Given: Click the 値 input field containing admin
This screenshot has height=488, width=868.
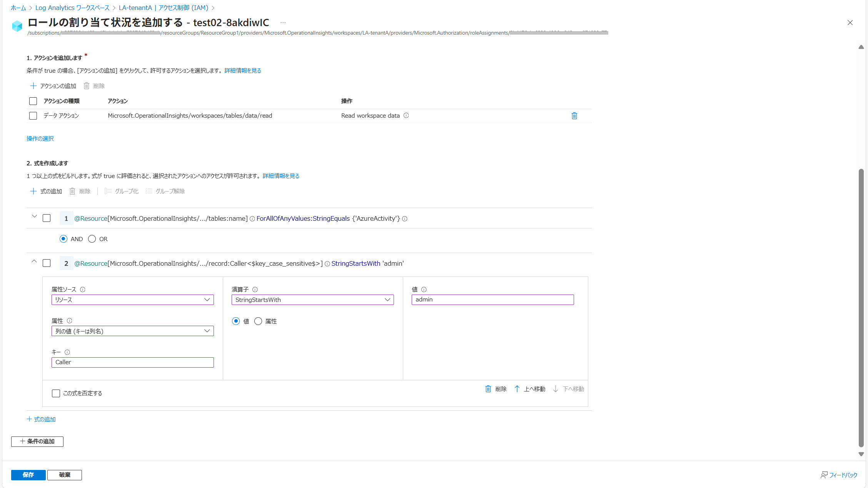Looking at the screenshot, I should [x=492, y=300].
